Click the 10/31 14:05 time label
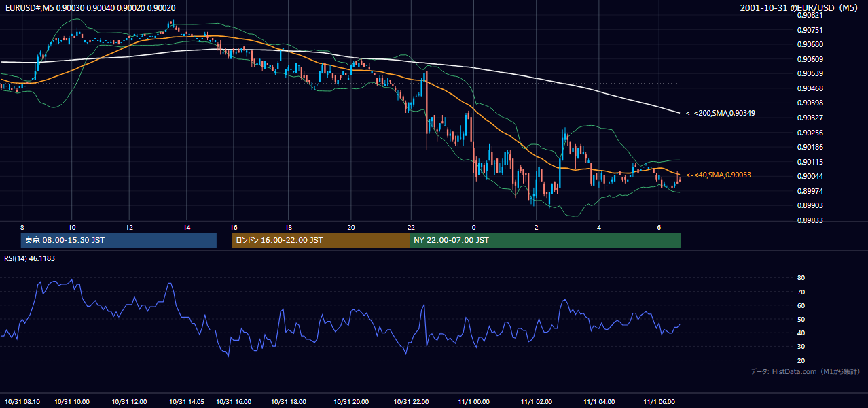The width and height of the screenshot is (868, 408). tap(187, 402)
